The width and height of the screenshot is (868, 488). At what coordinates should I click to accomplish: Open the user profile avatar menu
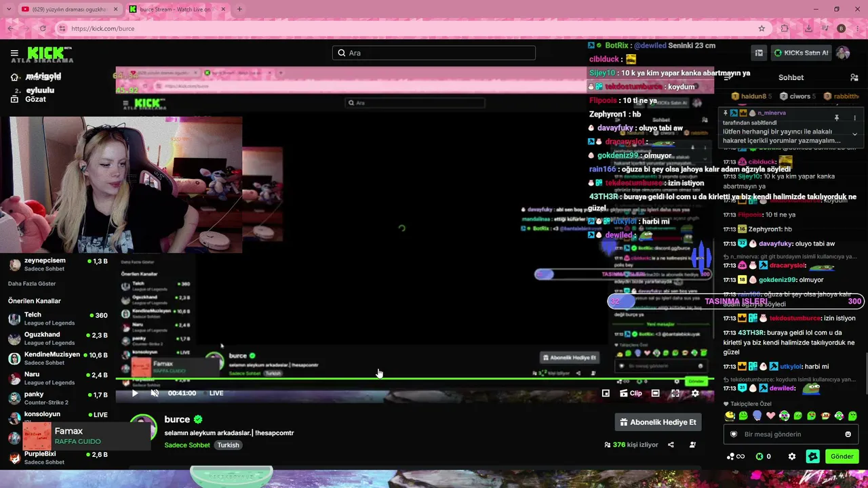[x=843, y=53]
